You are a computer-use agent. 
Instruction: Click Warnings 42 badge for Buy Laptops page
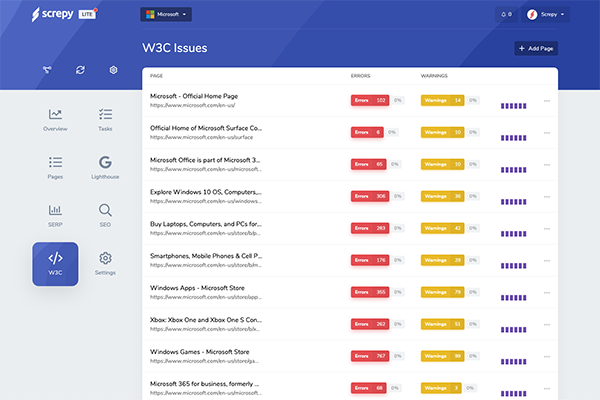tap(443, 228)
